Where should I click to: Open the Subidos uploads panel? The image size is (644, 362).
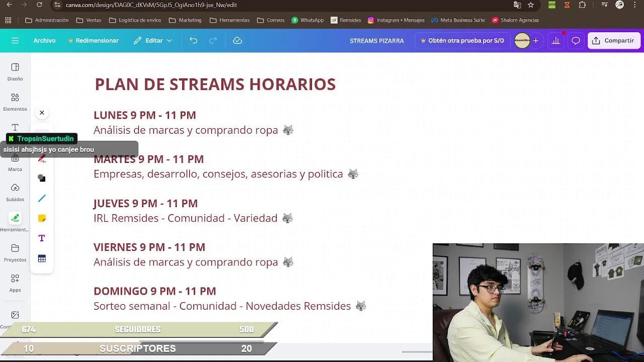click(15, 193)
